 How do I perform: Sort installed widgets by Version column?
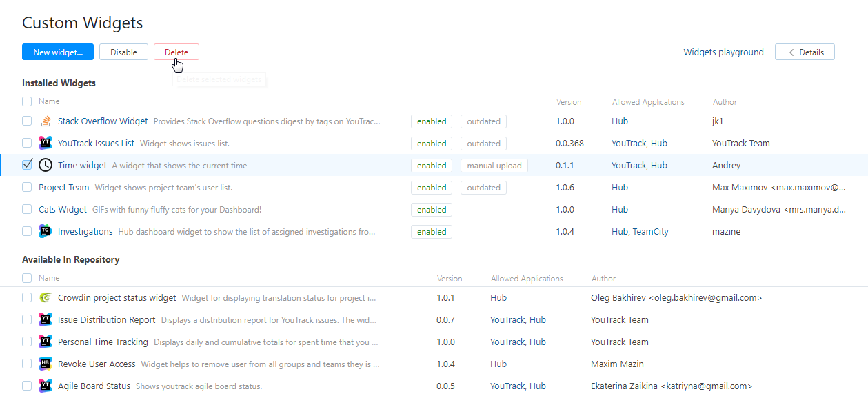coord(568,102)
